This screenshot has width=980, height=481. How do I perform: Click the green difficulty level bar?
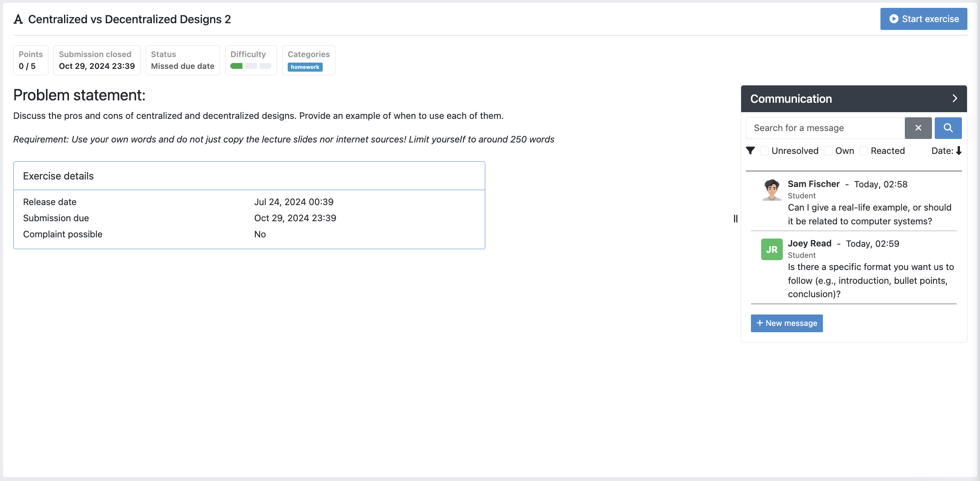[x=237, y=66]
